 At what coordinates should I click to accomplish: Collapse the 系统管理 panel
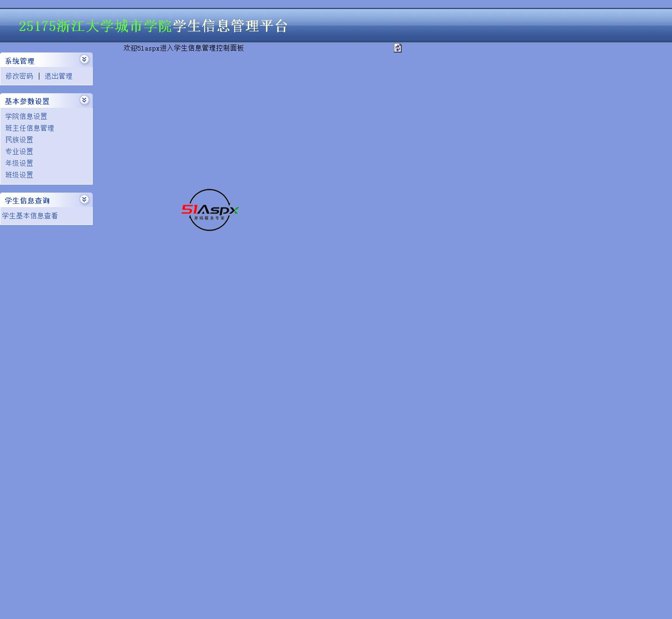tap(84, 59)
